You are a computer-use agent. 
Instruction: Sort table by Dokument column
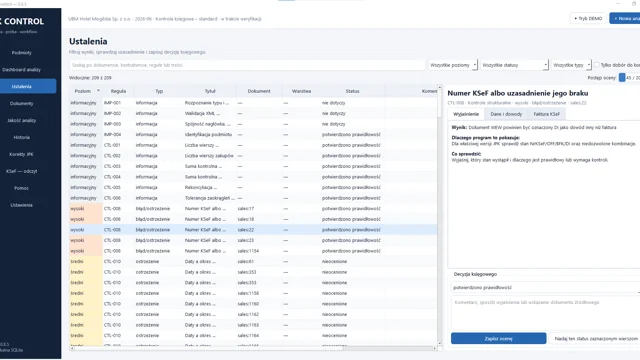259,91
